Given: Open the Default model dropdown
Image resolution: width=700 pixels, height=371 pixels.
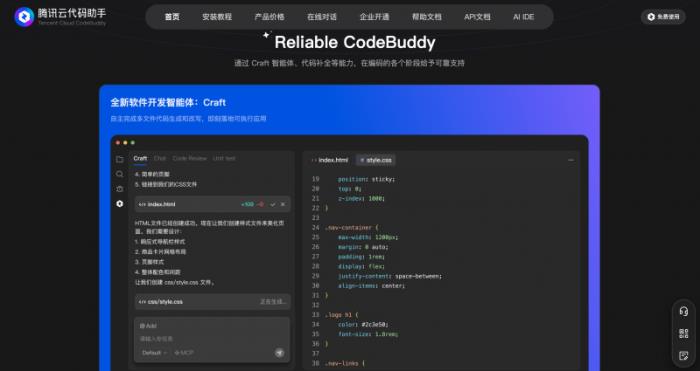Looking at the screenshot, I should coord(154,353).
